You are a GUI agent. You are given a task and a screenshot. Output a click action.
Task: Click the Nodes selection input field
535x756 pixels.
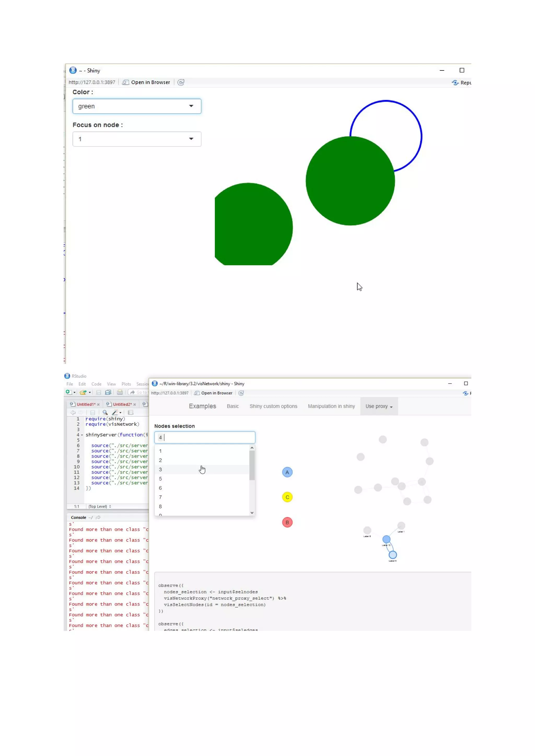(205, 438)
